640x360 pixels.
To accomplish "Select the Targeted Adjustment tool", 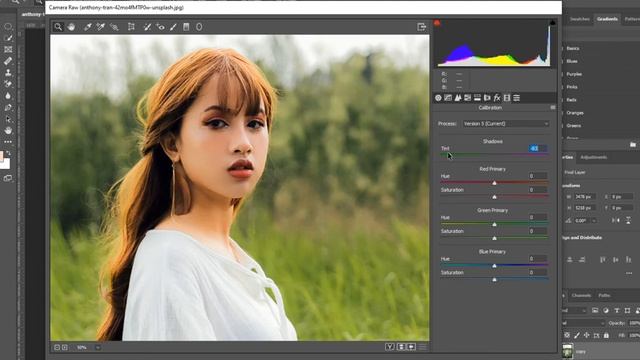I will [x=114, y=27].
